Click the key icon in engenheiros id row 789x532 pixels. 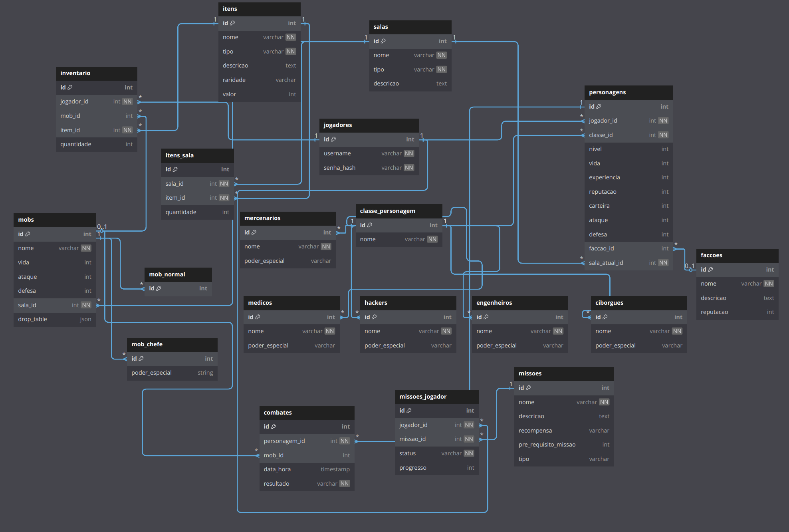pos(486,317)
